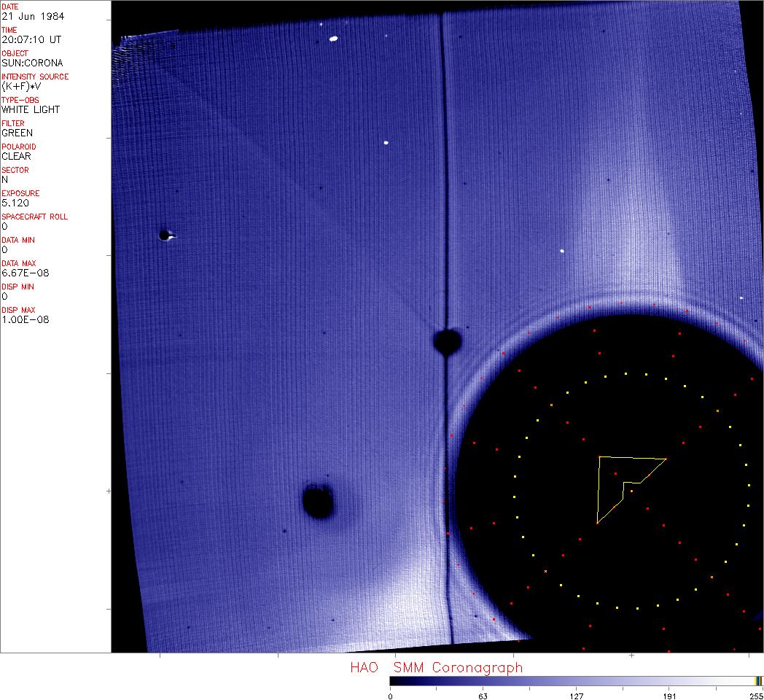Click the 'HAO SMM Coronagraph' title text
This screenshot has height=700, width=764.
pyautogui.click(x=436, y=667)
